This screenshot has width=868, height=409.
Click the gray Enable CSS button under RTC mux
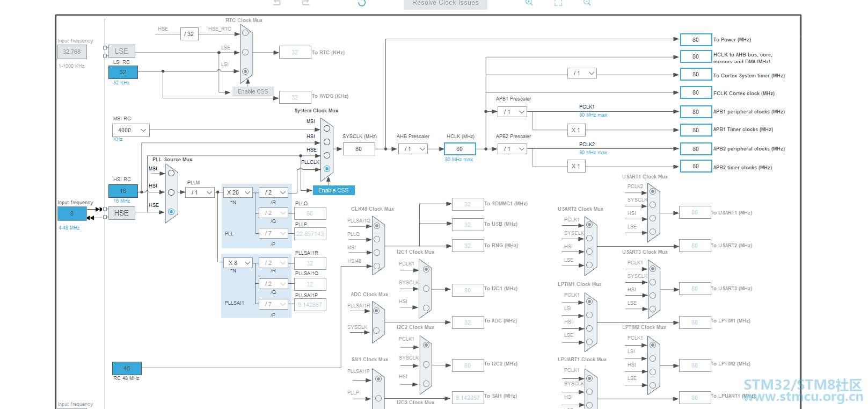253,91
